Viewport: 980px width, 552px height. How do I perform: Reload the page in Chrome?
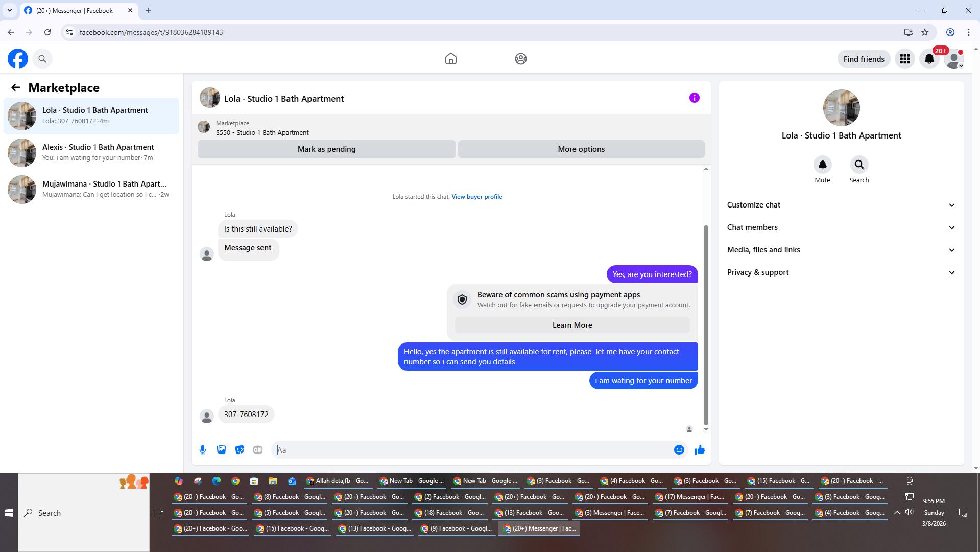[x=47, y=32]
